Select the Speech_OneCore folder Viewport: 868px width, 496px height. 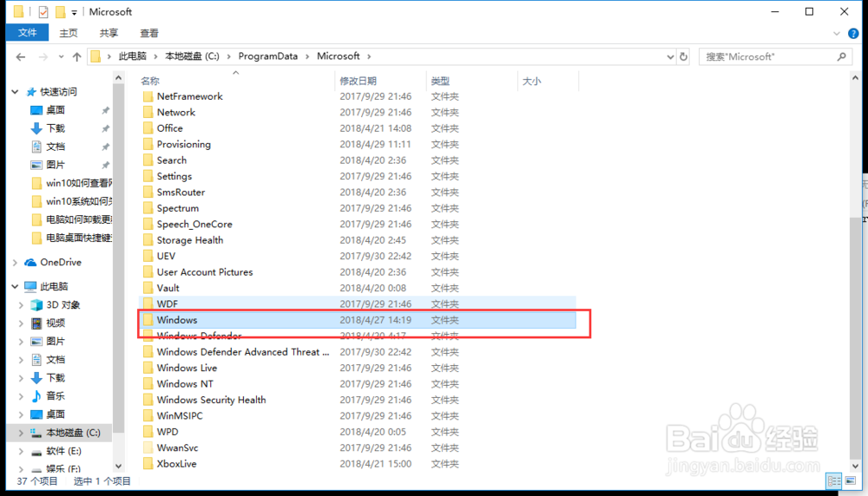pos(194,224)
